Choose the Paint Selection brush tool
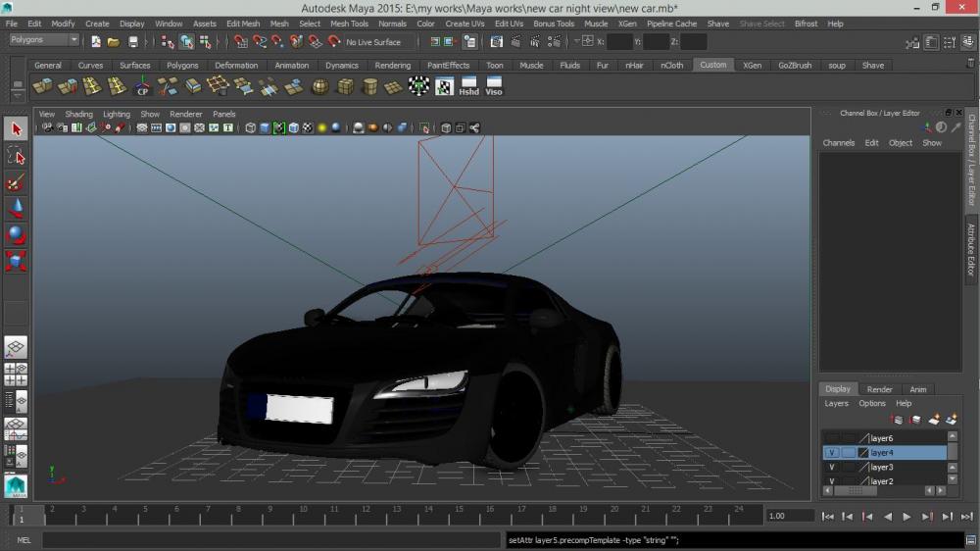 tap(16, 182)
